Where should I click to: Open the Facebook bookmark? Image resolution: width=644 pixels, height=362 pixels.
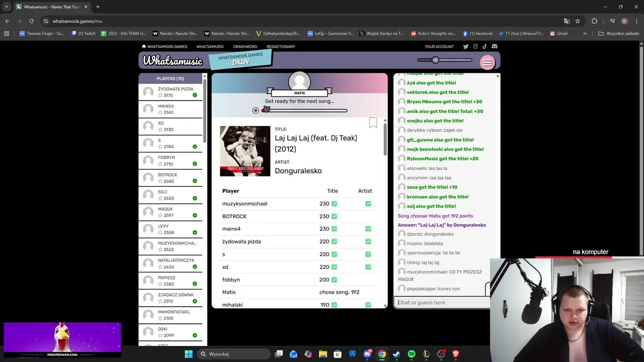(x=477, y=34)
